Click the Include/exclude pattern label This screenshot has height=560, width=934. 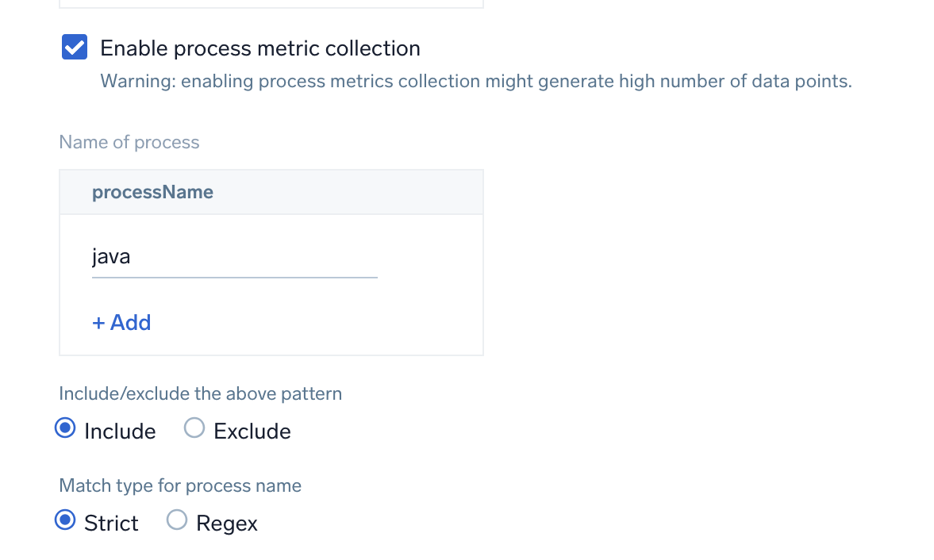[x=200, y=393]
